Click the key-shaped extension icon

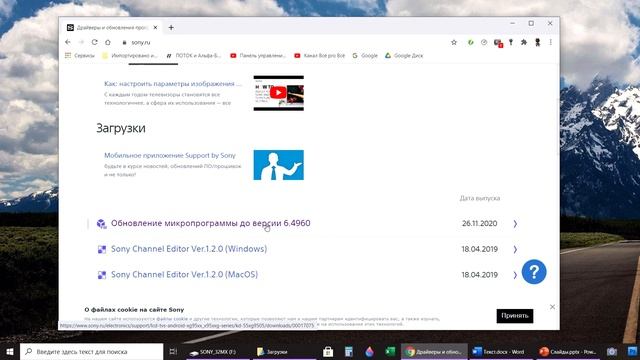coord(511,42)
